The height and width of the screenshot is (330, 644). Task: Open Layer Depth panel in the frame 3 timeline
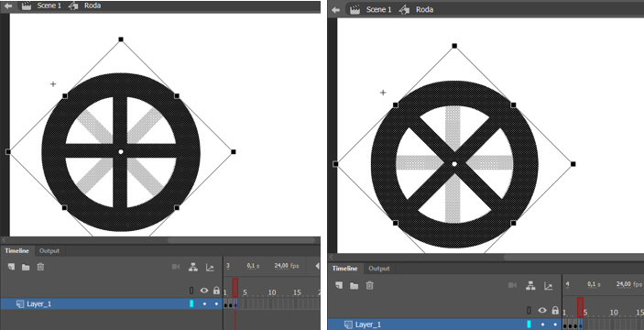pyautogui.click(x=210, y=267)
